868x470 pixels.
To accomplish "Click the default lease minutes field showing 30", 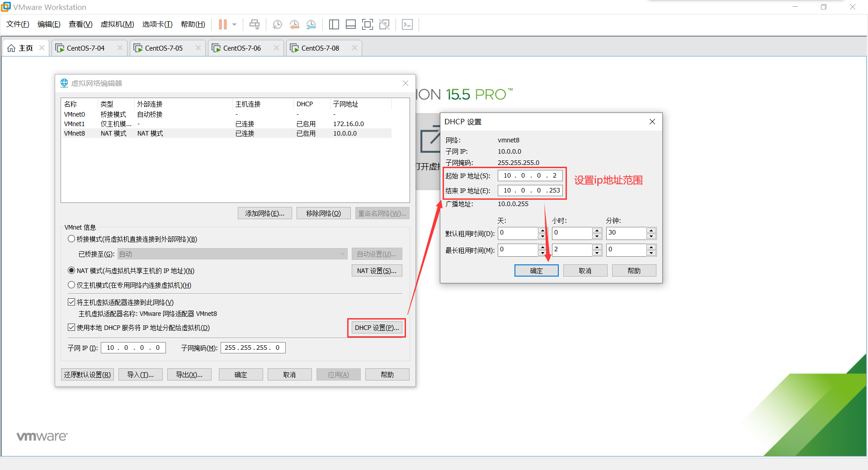I will pyautogui.click(x=627, y=233).
